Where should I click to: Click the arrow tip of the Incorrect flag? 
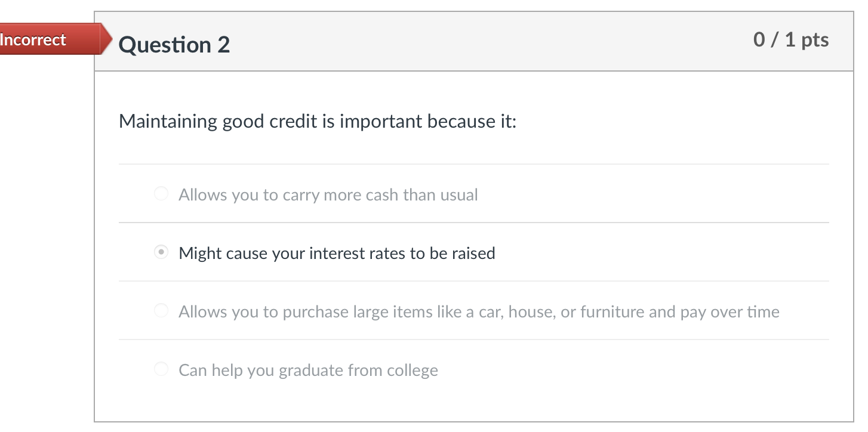[107, 39]
